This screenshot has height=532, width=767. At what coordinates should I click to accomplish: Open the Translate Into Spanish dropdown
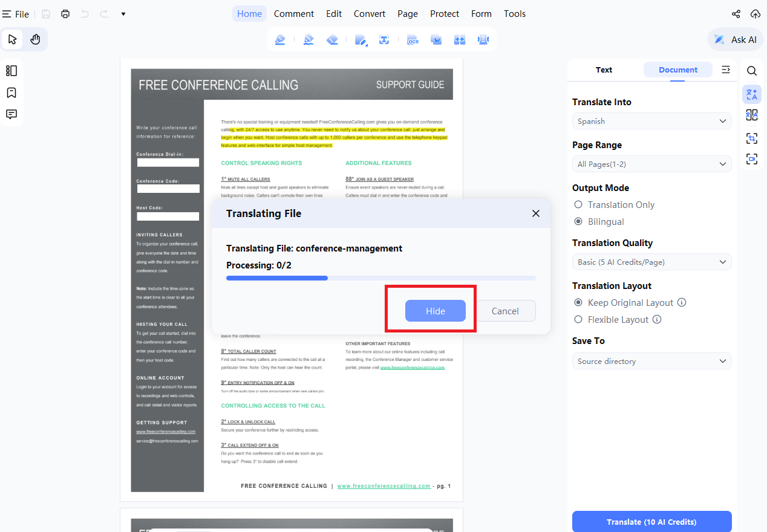pyautogui.click(x=652, y=121)
